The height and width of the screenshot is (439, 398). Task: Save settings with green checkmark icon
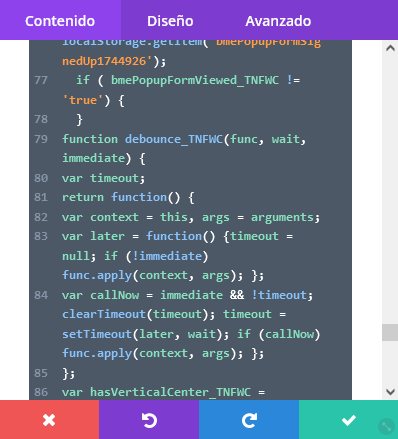(x=348, y=420)
